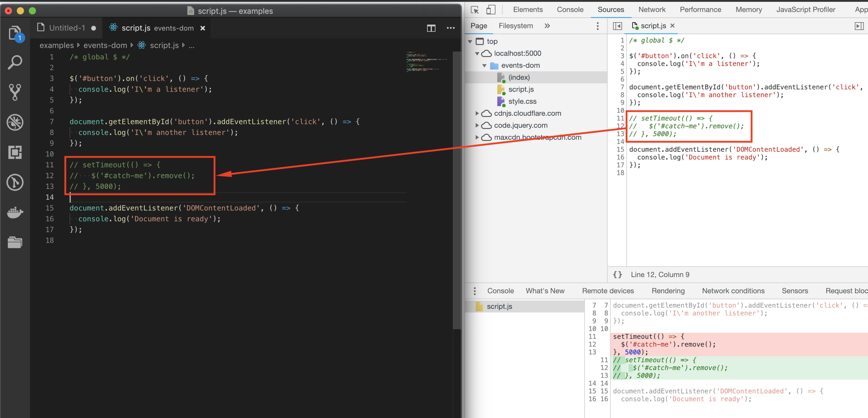Viewport: 868px width, 418px height.
Task: Open the Debug view icon
Action: click(15, 122)
